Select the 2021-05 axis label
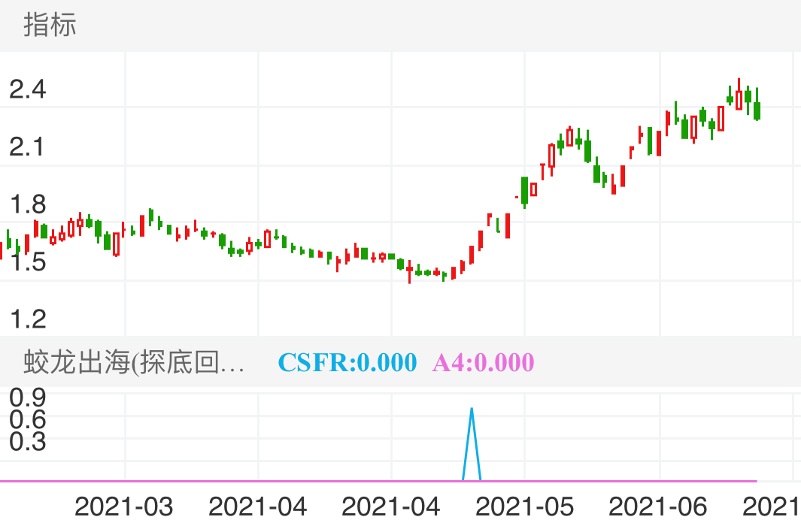 [524, 507]
